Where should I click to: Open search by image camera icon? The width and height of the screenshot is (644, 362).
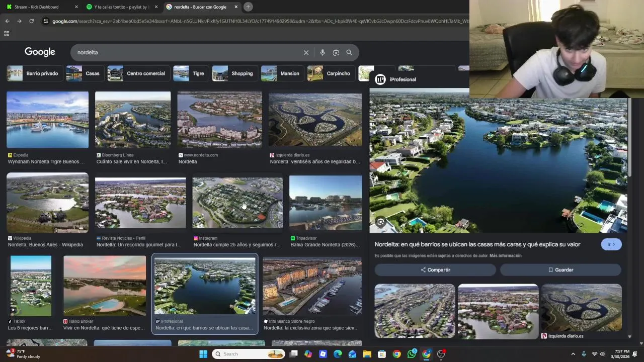click(336, 52)
